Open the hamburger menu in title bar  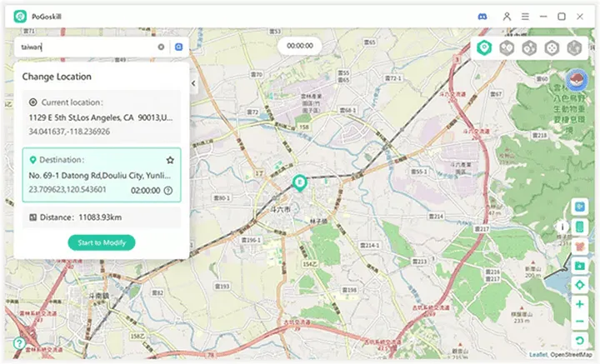point(525,16)
